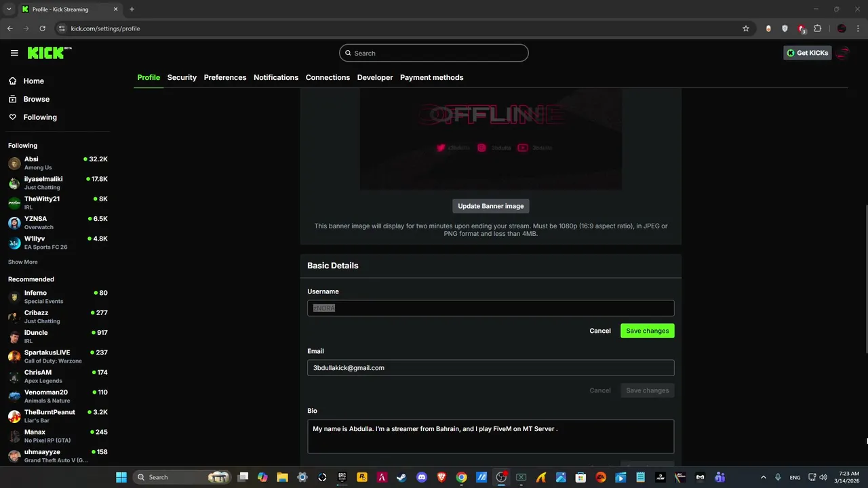Open a new browser tab
This screenshot has height=488, width=868.
click(132, 9)
